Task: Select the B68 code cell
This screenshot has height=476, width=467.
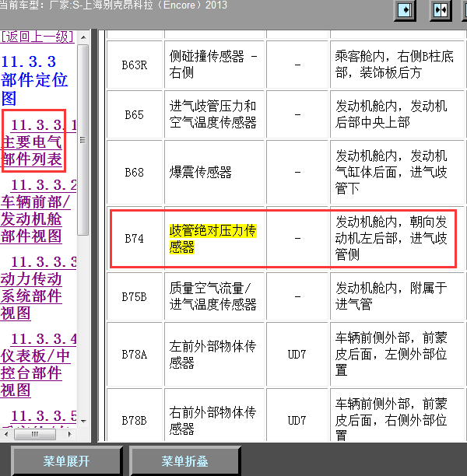Action: [135, 172]
